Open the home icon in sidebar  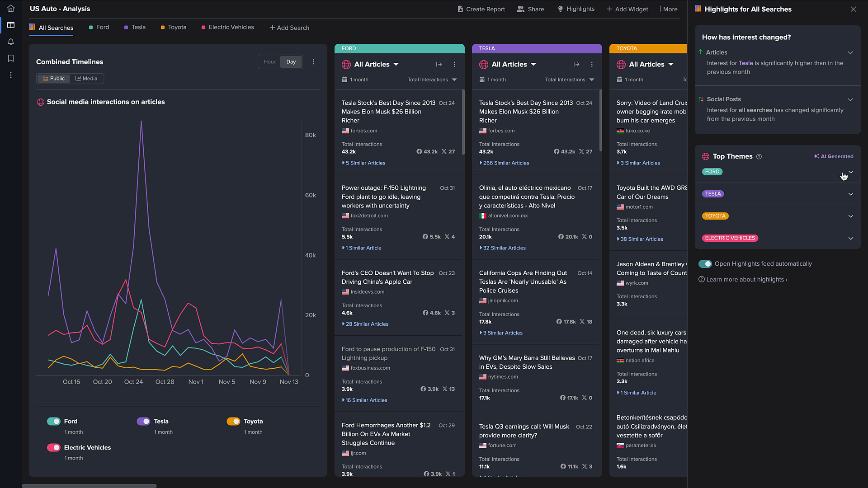click(x=11, y=8)
